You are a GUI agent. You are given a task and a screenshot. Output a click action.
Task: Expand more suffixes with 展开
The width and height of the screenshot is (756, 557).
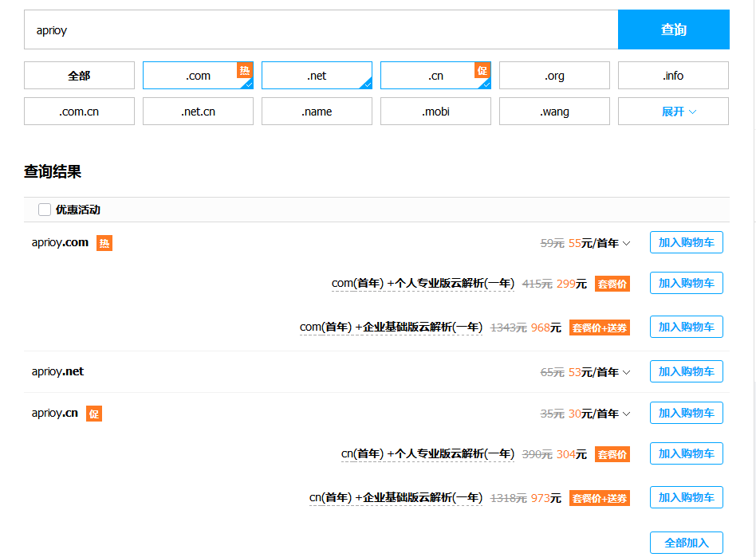(673, 112)
